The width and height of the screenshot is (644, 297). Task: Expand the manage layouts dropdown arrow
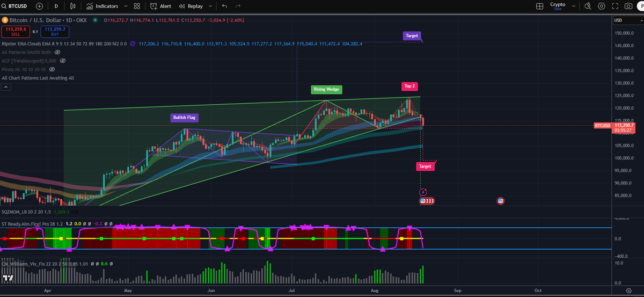[574, 6]
